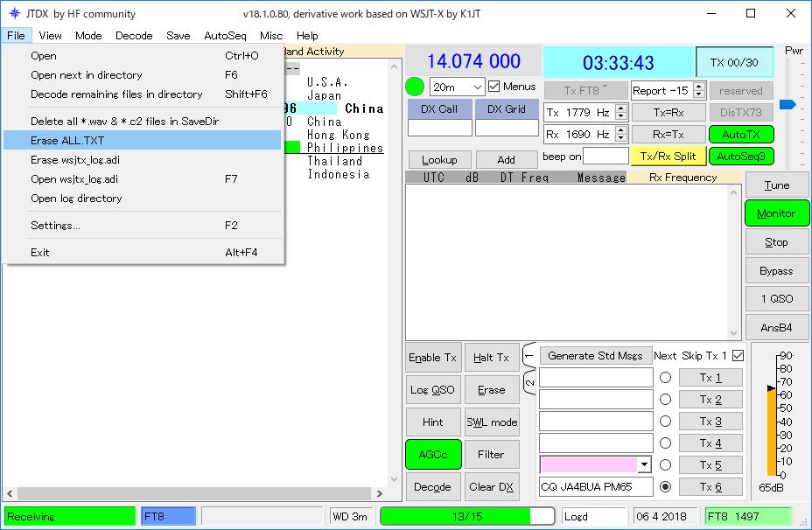Click the Log QSO button

[433, 390]
